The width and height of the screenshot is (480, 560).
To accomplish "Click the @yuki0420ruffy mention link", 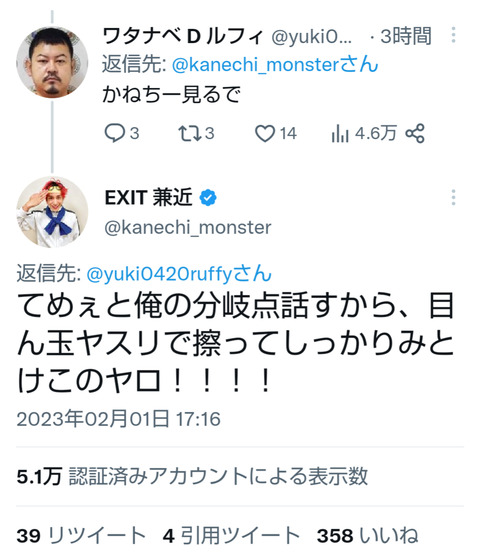I will [179, 274].
